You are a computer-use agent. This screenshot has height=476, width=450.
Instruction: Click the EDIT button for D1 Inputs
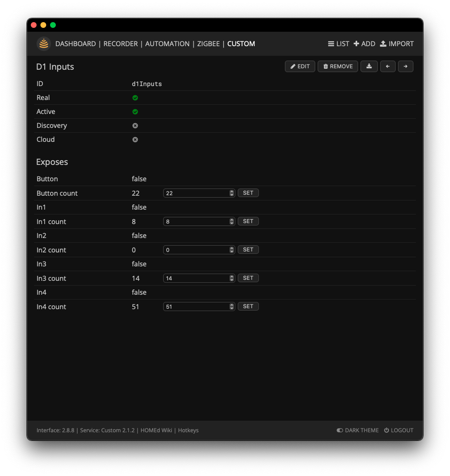click(300, 66)
